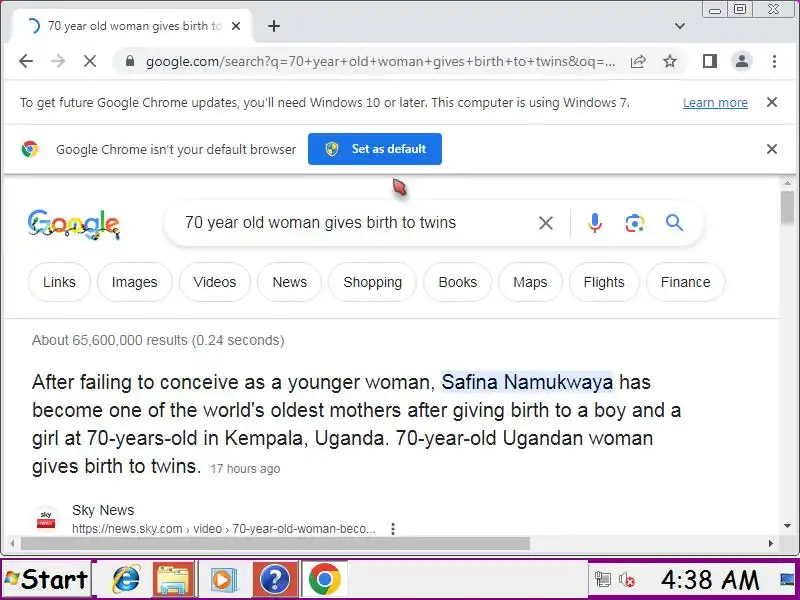
Task: Click the scroll up arrow
Action: tap(787, 183)
